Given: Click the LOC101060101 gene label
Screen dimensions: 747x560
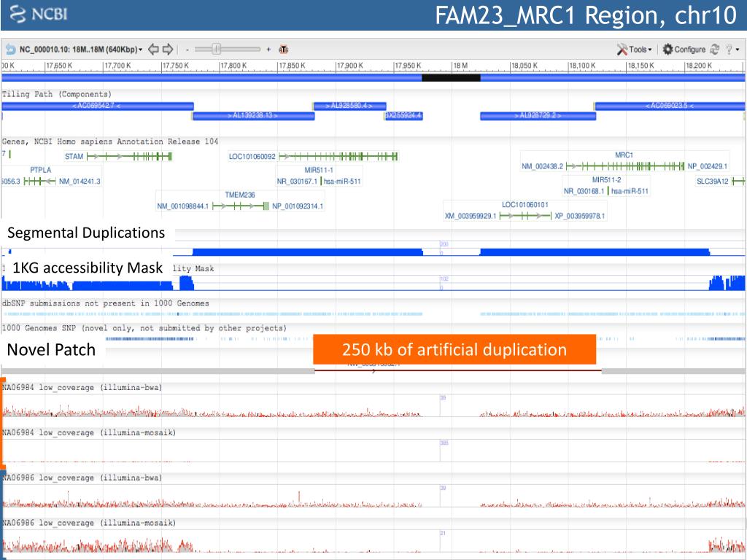Looking at the screenshot, I should tap(525, 204).
